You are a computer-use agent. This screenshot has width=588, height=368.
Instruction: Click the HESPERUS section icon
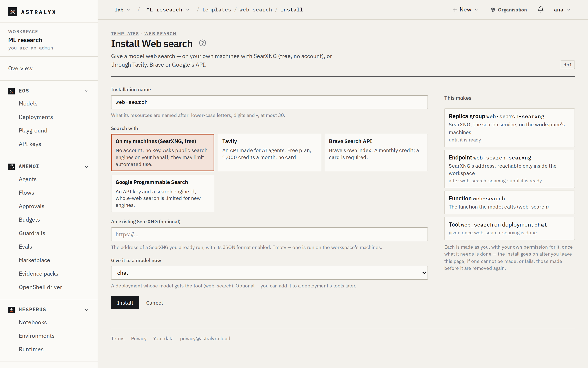coord(11,310)
